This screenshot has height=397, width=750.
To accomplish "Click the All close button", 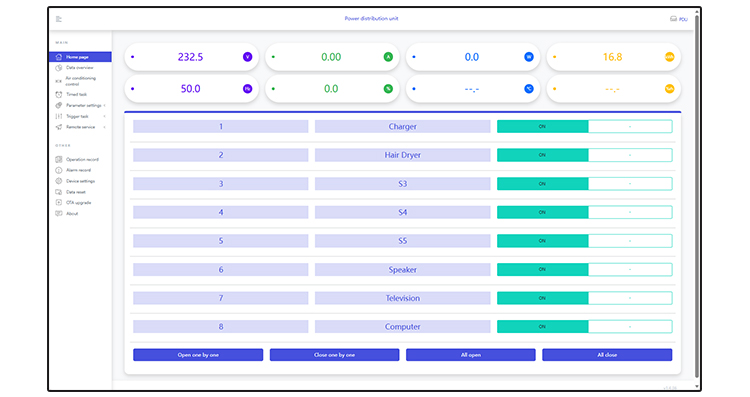I will pos(607,355).
